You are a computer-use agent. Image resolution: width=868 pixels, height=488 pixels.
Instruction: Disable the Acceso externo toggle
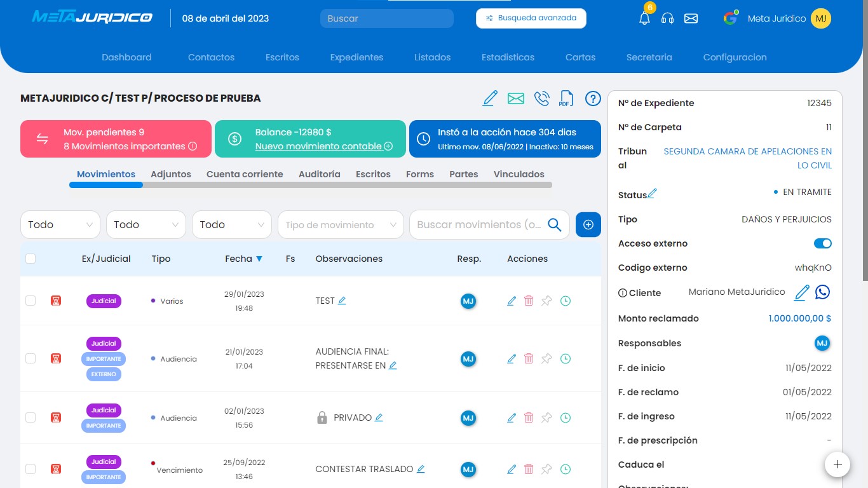(x=822, y=243)
